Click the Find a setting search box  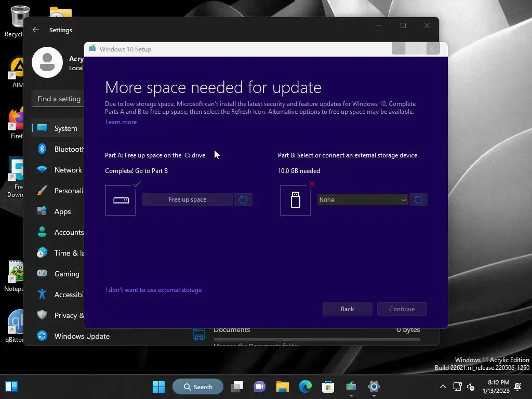point(58,99)
